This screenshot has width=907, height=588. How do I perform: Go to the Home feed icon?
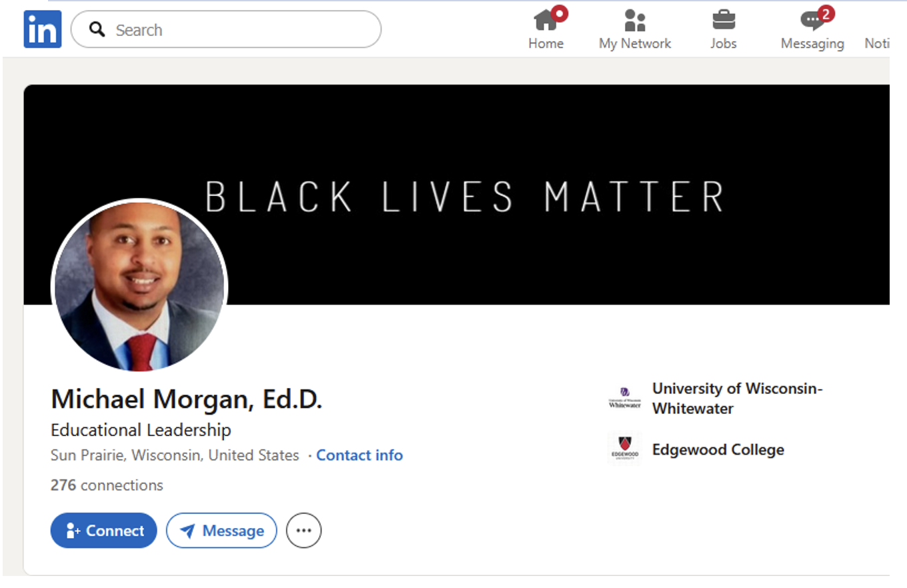[546, 21]
